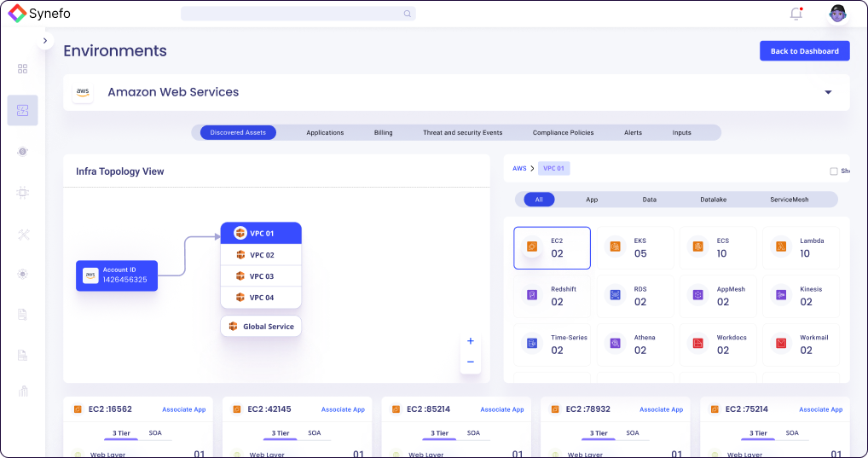Select VPC 01 in topology

261,233
